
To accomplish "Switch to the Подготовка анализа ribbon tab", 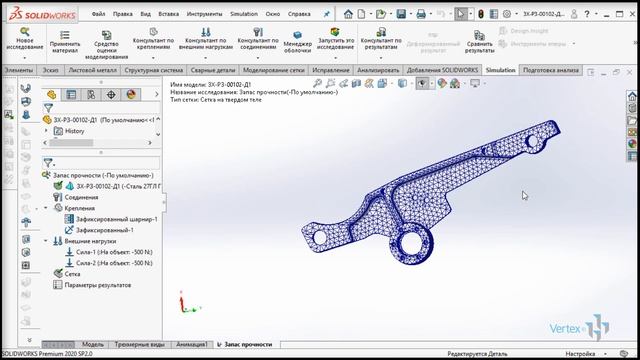I will pyautogui.click(x=551, y=70).
